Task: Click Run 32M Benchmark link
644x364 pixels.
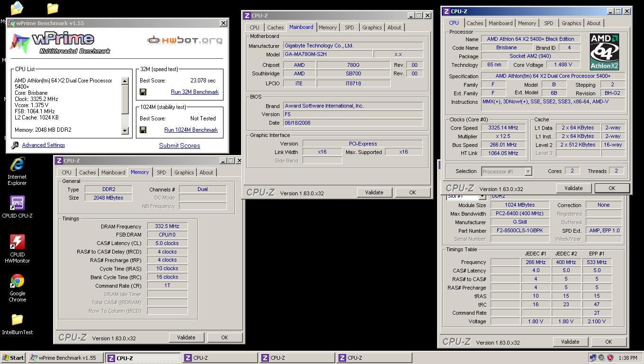Action: [x=195, y=92]
